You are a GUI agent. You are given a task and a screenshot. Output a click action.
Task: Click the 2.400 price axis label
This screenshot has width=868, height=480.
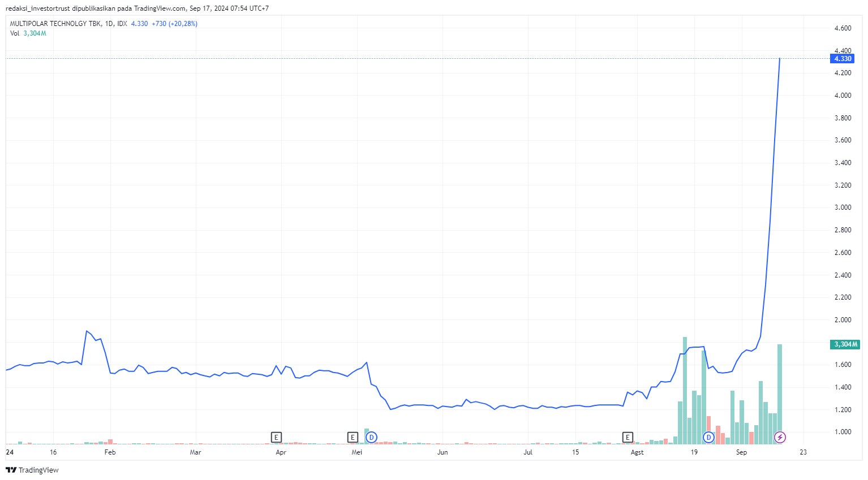click(x=843, y=275)
